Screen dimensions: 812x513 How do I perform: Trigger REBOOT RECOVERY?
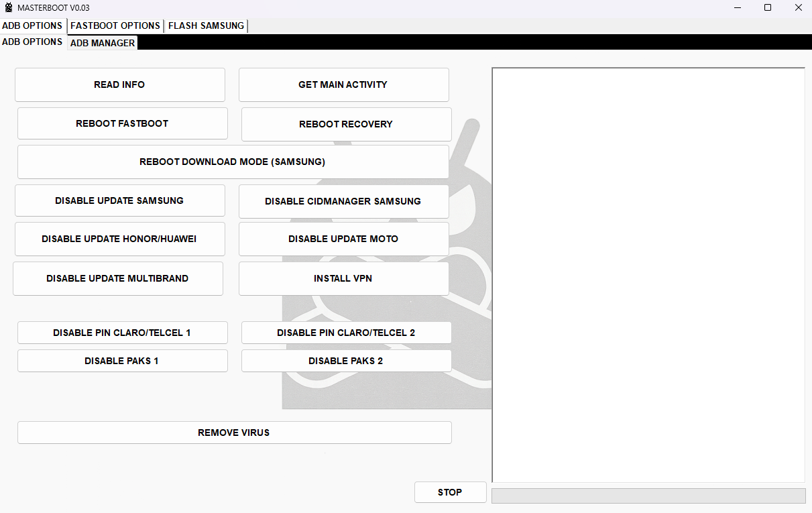tap(346, 124)
